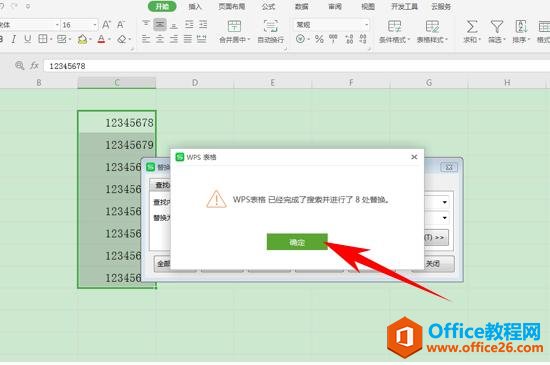Open the 开始 ribbon tab

pyautogui.click(x=162, y=6)
